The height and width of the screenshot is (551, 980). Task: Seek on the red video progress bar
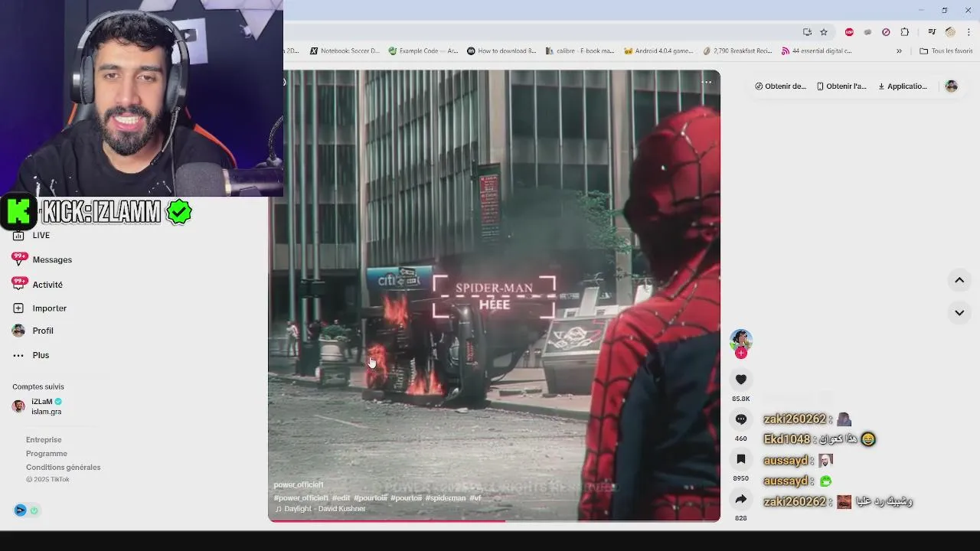tap(494, 520)
